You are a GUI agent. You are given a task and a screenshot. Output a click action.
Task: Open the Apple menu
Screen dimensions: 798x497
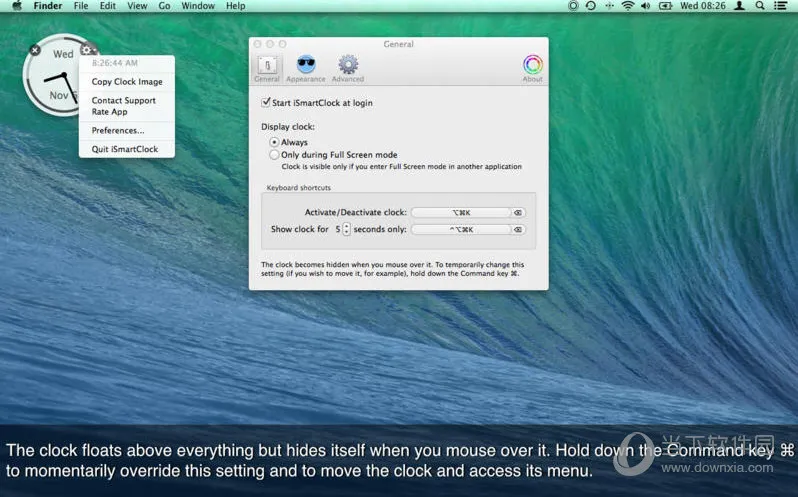point(16,6)
